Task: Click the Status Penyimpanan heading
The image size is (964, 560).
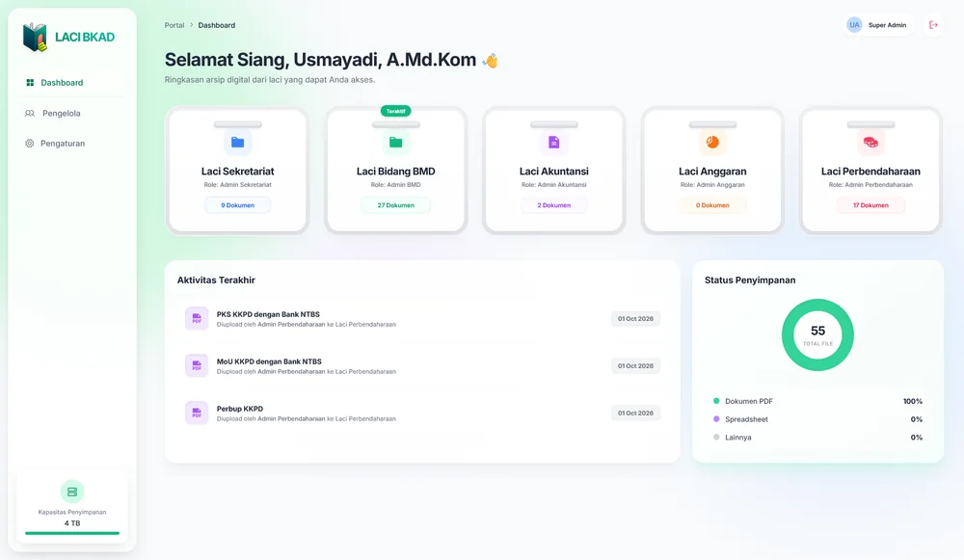Action: 750,280
